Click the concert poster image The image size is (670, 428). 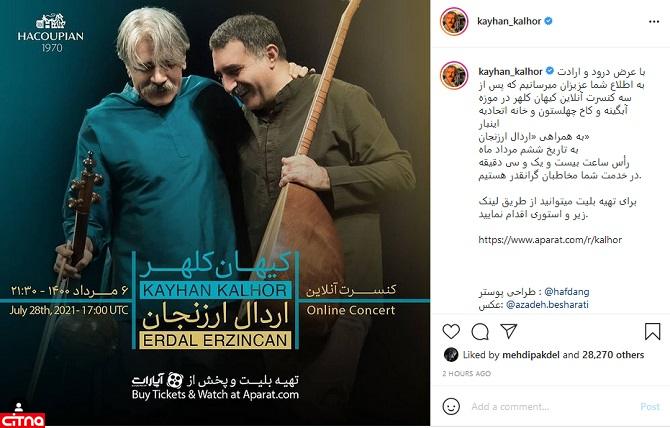click(215, 213)
